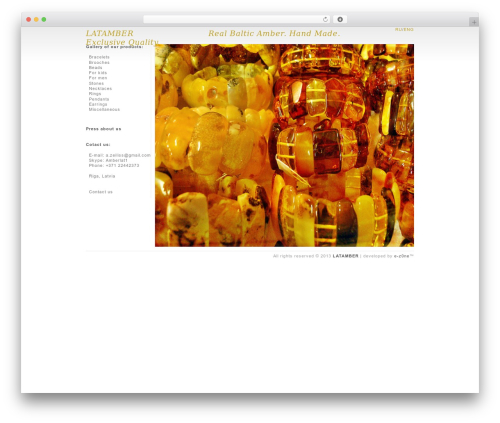Click the Phone +371 number line
Viewport: 500px width, 423px height.
pyautogui.click(x=114, y=166)
